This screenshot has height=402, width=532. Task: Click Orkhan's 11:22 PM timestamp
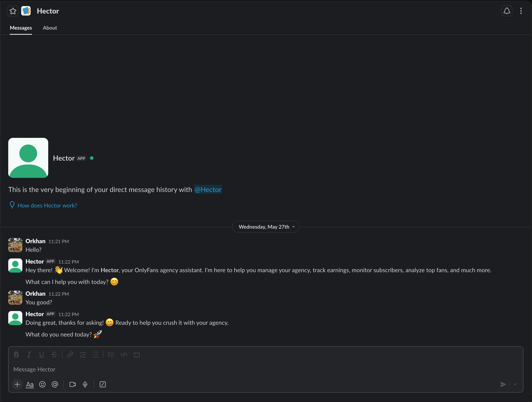59,294
